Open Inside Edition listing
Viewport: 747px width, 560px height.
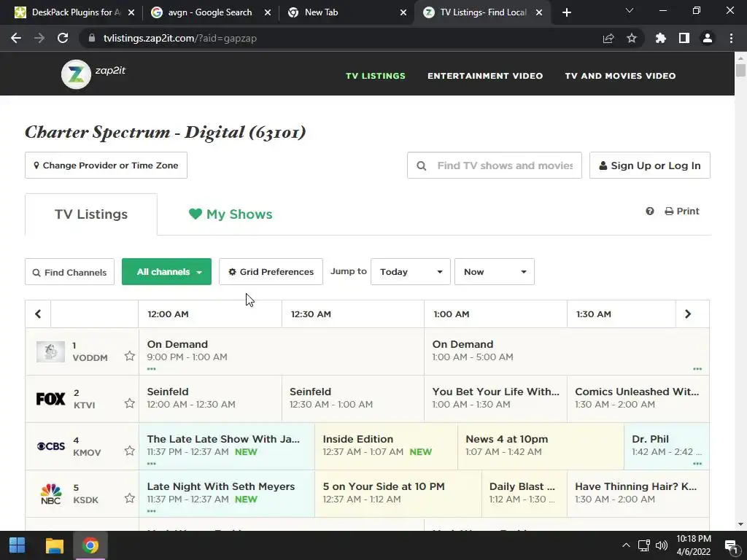click(x=387, y=446)
